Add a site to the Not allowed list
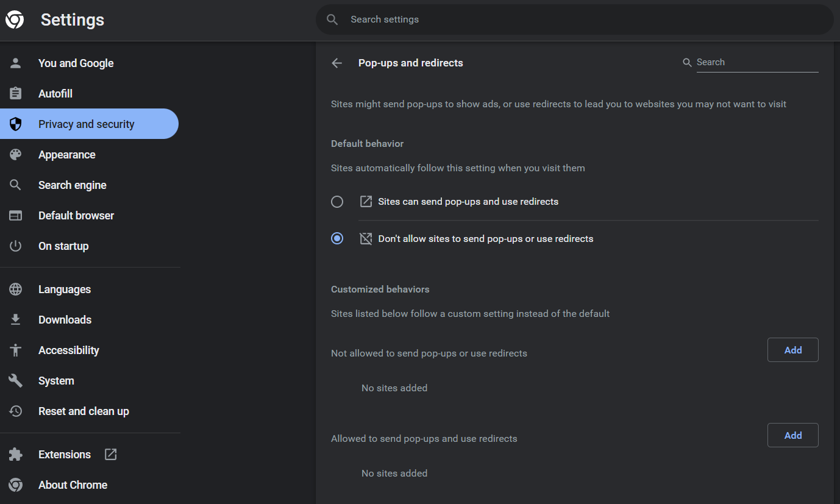Viewport: 840px width, 504px height. (792, 350)
